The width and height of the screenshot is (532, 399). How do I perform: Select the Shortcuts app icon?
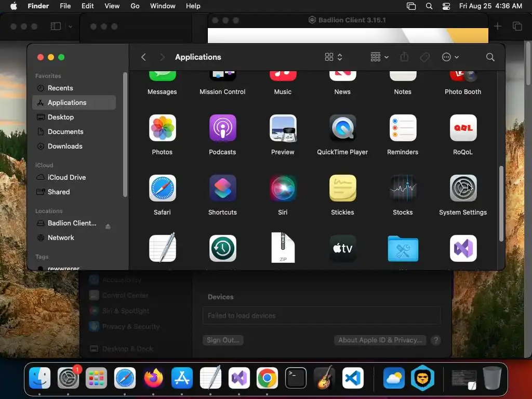[x=222, y=188]
